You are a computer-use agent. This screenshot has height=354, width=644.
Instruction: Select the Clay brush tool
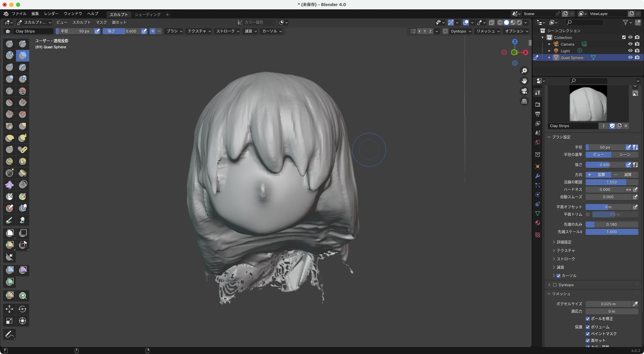click(x=9, y=55)
